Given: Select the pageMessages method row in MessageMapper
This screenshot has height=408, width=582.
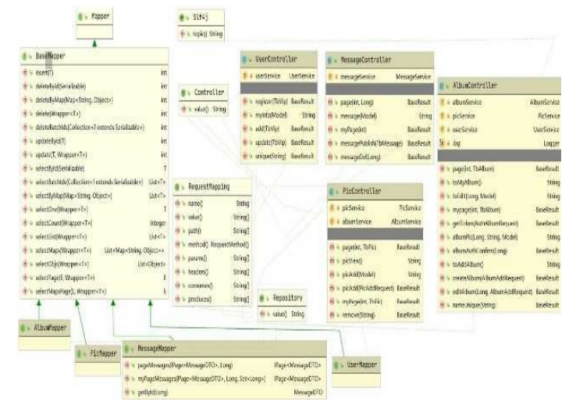Looking at the screenshot, I should (x=225, y=365).
